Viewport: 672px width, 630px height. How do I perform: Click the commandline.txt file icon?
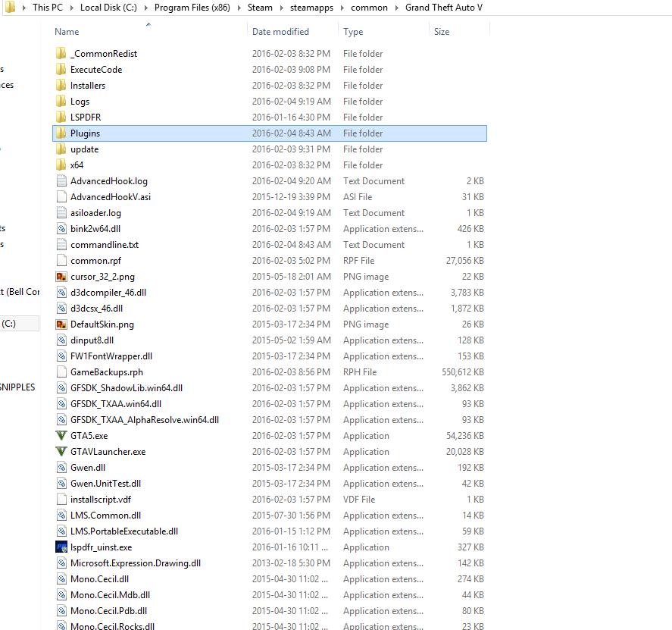click(61, 244)
